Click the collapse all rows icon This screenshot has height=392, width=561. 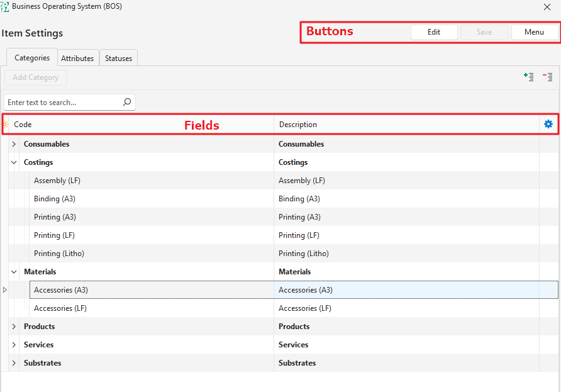(547, 77)
